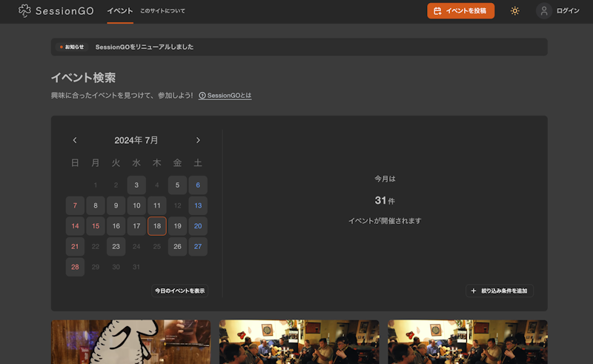Viewport: 593px width, 364px height.
Task: Click the user avatar icon
Action: coord(544,11)
